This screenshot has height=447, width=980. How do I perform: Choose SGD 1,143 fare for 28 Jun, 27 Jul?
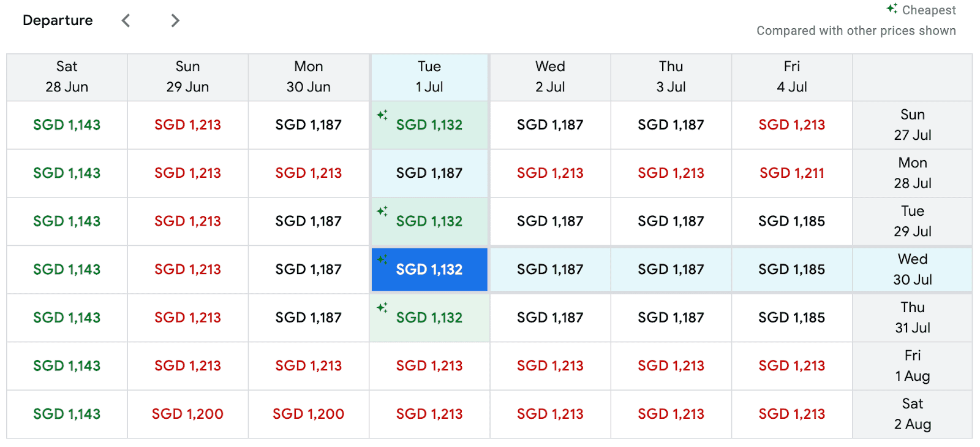click(x=67, y=125)
